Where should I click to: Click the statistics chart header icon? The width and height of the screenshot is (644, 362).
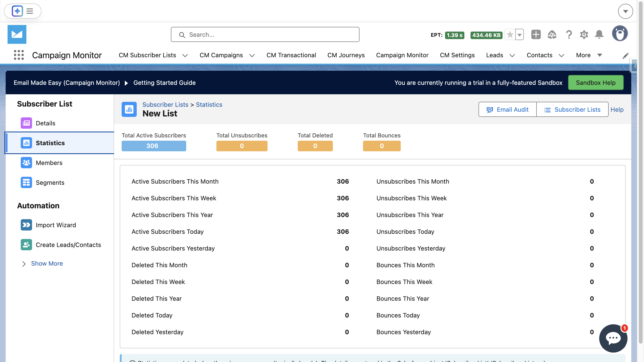point(129,109)
